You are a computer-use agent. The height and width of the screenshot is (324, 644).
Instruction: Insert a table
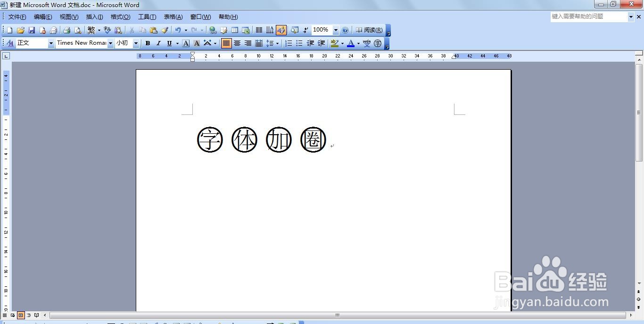[x=235, y=30]
